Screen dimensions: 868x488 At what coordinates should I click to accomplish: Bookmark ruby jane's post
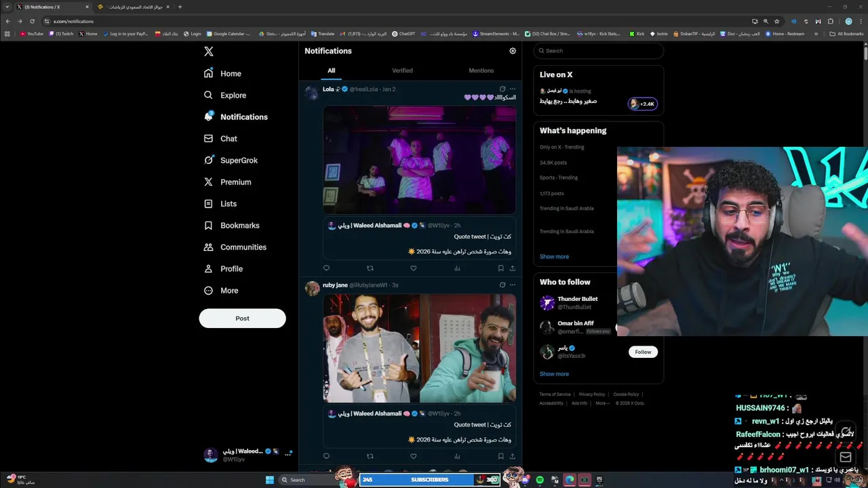tap(500, 456)
